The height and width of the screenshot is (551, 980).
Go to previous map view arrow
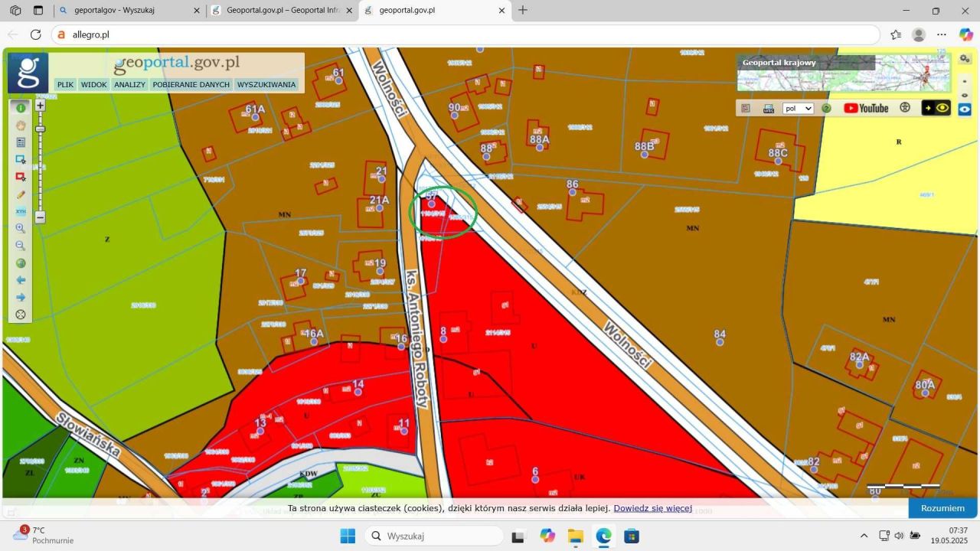21,280
